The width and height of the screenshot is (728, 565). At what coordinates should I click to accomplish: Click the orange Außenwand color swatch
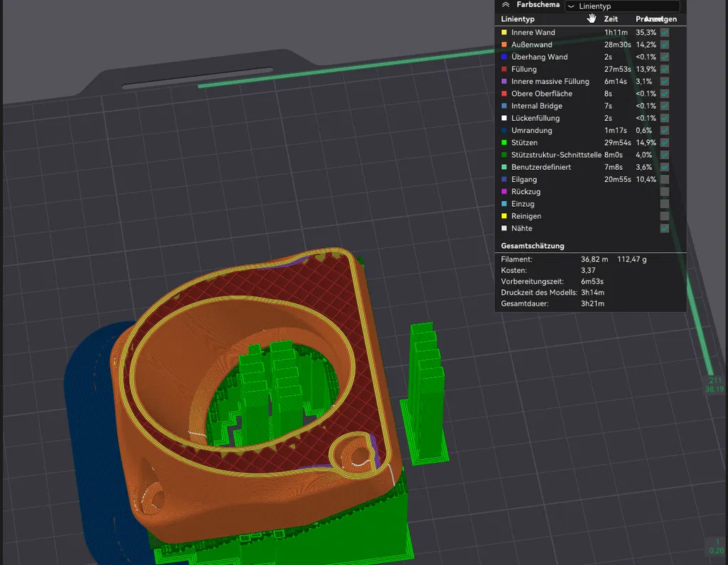pyautogui.click(x=504, y=45)
